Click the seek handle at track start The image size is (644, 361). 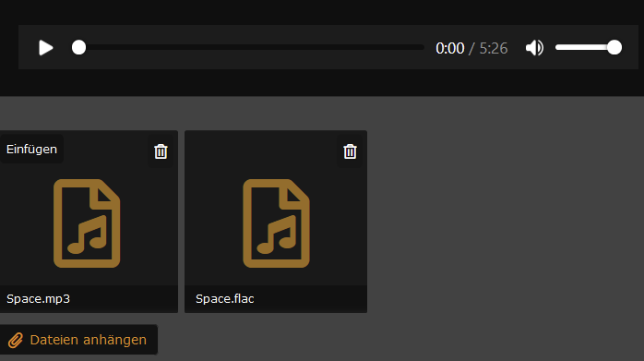pos(78,47)
